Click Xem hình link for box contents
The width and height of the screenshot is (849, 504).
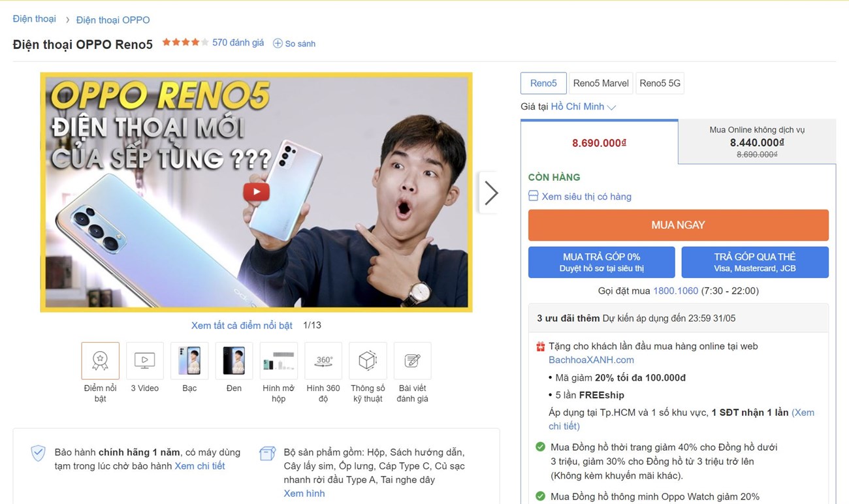[x=304, y=494]
